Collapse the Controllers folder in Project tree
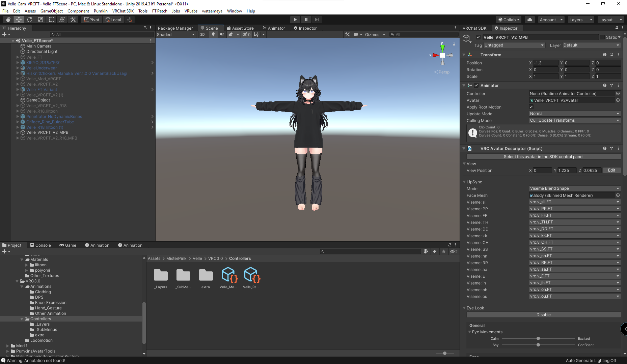 pyautogui.click(x=22, y=319)
